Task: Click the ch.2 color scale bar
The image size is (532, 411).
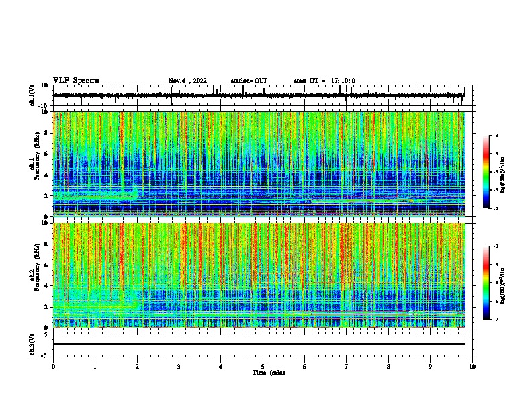Action: pos(486,283)
